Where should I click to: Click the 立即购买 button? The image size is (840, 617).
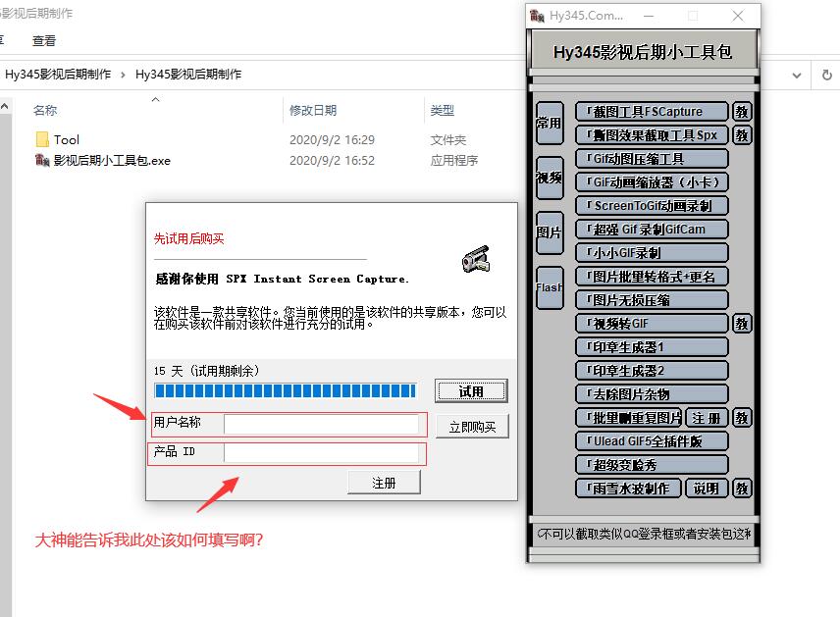tap(472, 427)
